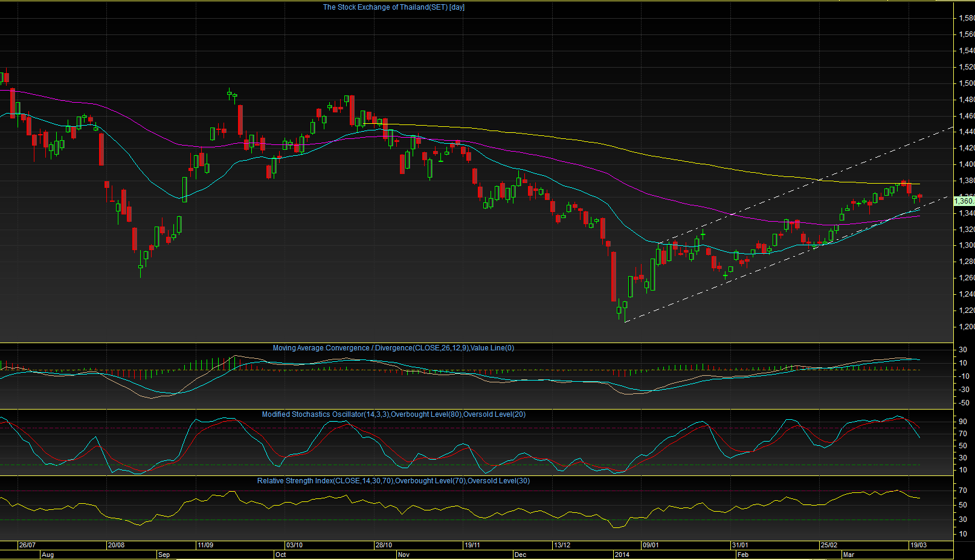Click the '31/01' date label

click(x=740, y=545)
